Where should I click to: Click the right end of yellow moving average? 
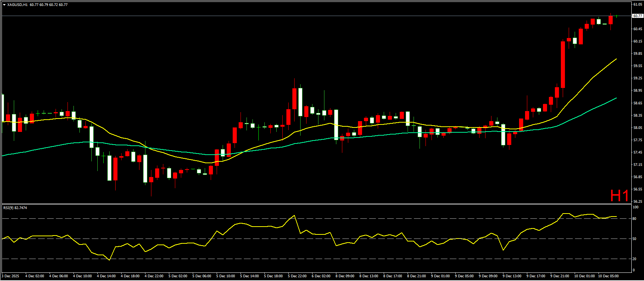coord(616,59)
